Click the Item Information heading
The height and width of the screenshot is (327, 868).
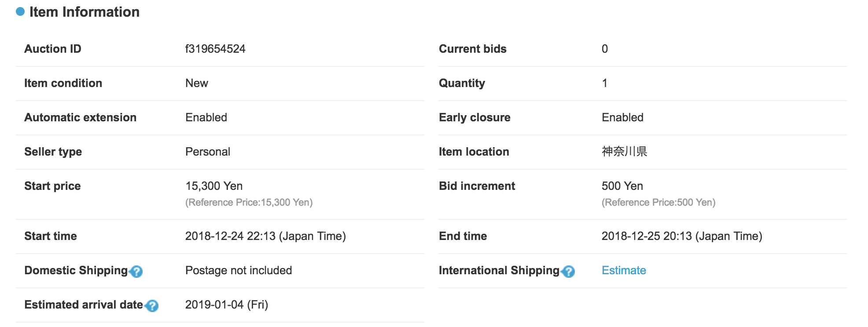[x=85, y=12]
